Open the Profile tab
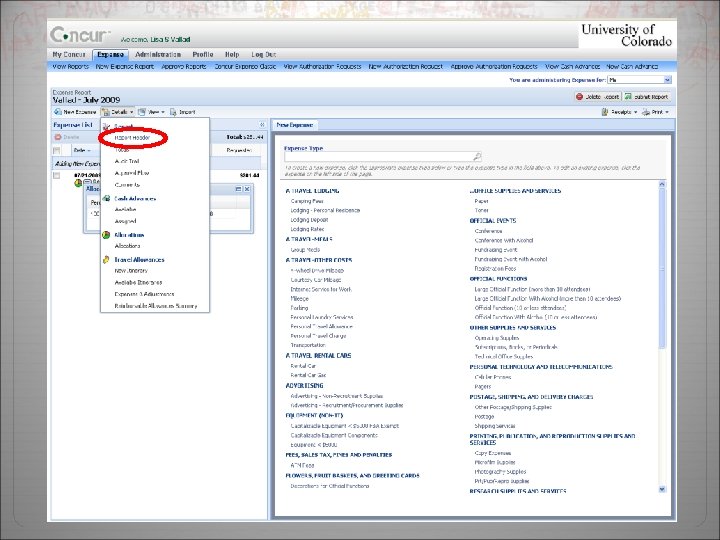720x540 pixels. pyautogui.click(x=202, y=55)
